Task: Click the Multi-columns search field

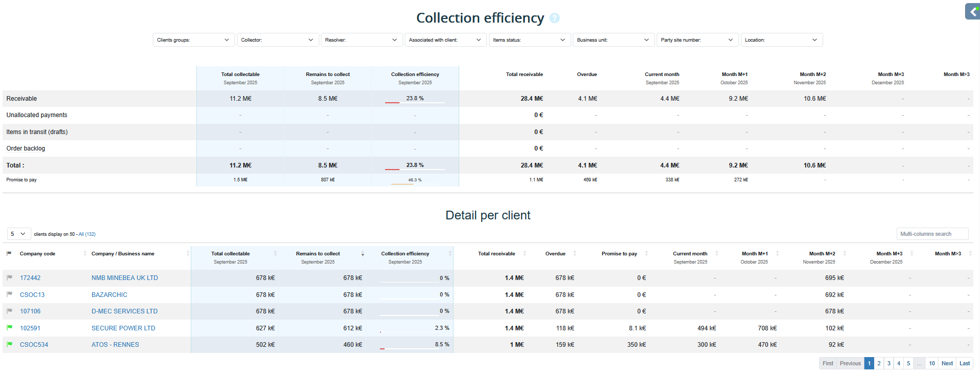Action: click(932, 234)
